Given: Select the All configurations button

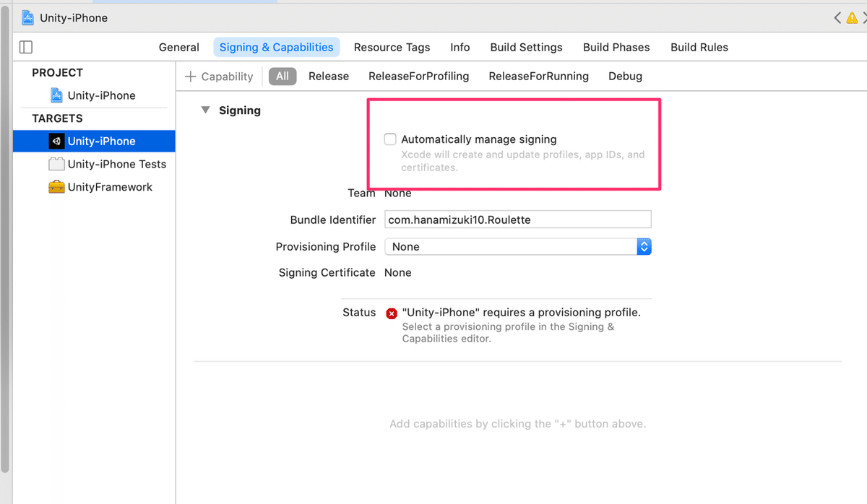Looking at the screenshot, I should coord(282,76).
